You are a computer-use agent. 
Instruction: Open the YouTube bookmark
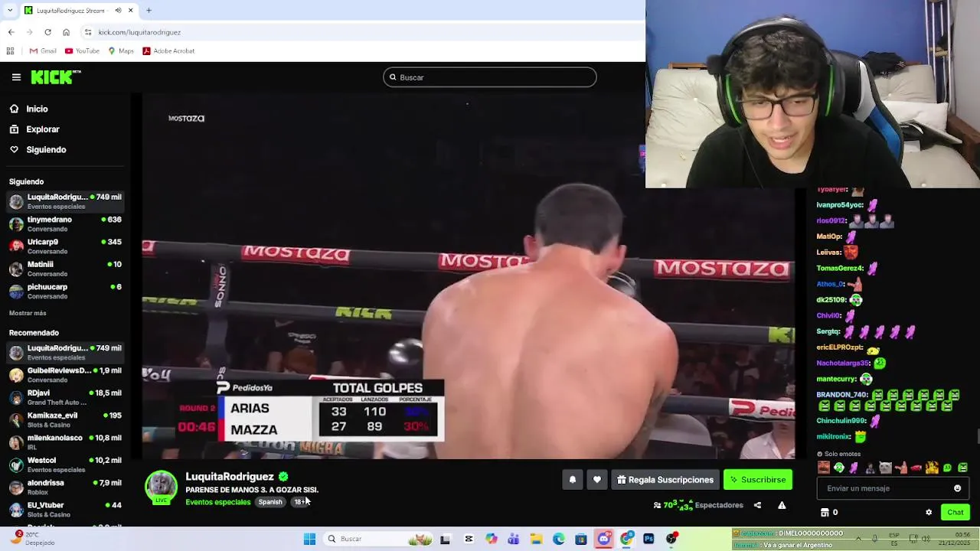pyautogui.click(x=82, y=51)
